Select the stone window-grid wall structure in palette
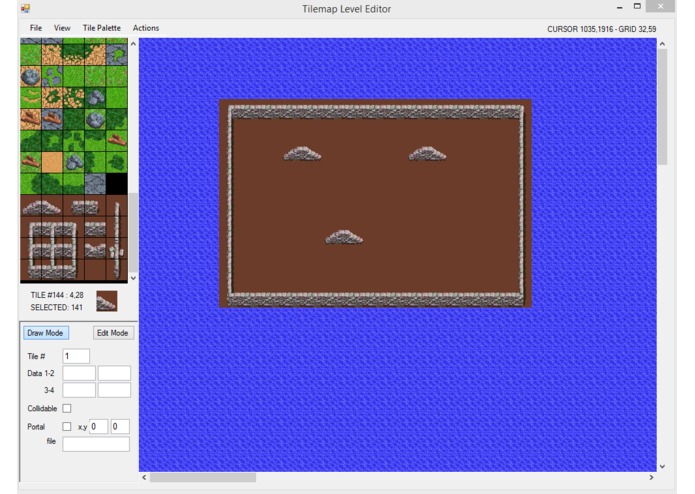The width and height of the screenshot is (695, 494). [x=52, y=250]
